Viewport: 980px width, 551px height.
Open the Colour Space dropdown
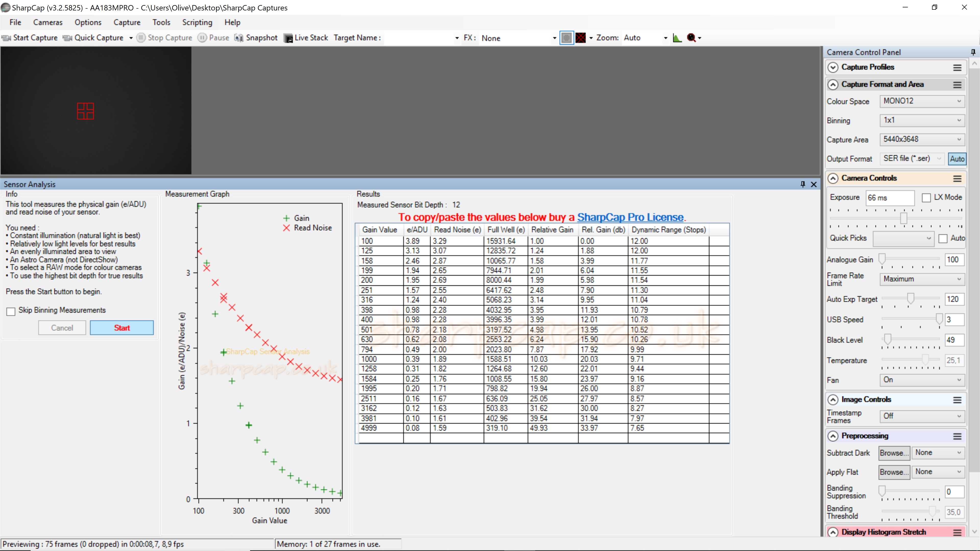(x=922, y=101)
